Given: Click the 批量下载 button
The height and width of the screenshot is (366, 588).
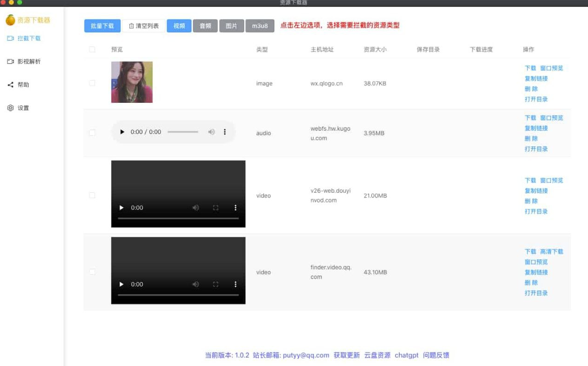Looking at the screenshot, I should pyautogui.click(x=102, y=26).
